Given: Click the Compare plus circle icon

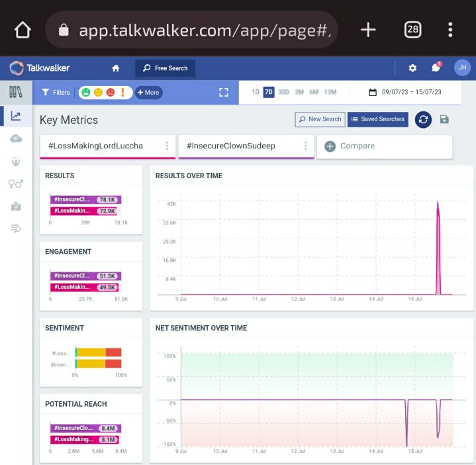Looking at the screenshot, I should [330, 146].
